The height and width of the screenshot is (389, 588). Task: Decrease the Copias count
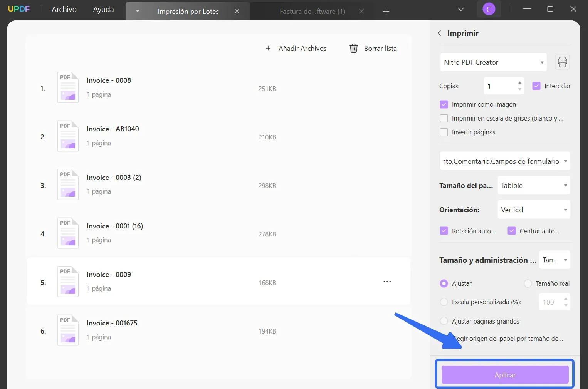click(520, 89)
